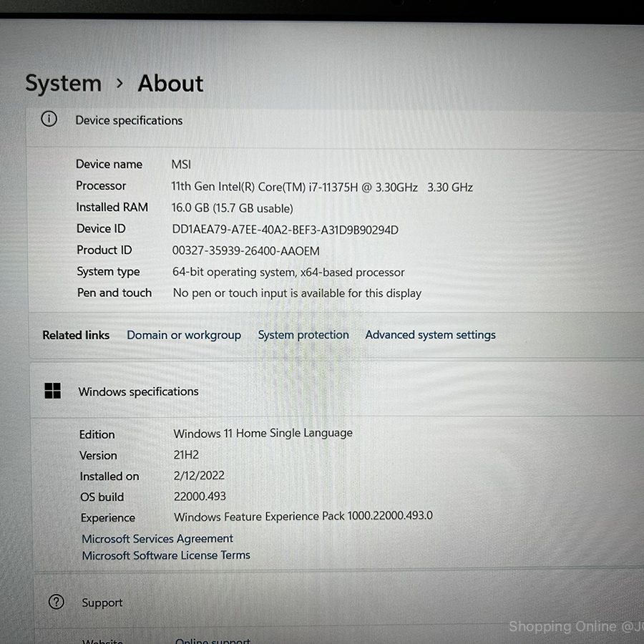Viewport: 644px width, 644px height.
Task: Click the Installed RAM label
Action: 112,207
